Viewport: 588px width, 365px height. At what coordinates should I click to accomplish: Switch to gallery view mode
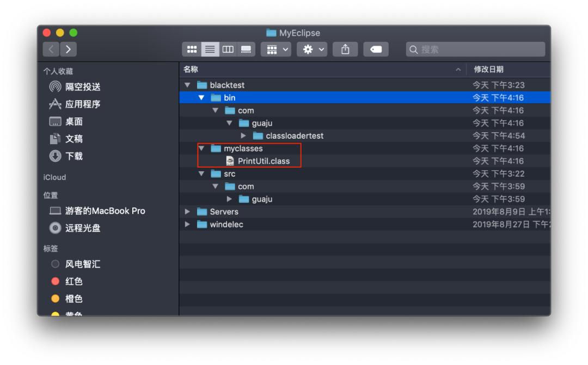[x=246, y=50]
